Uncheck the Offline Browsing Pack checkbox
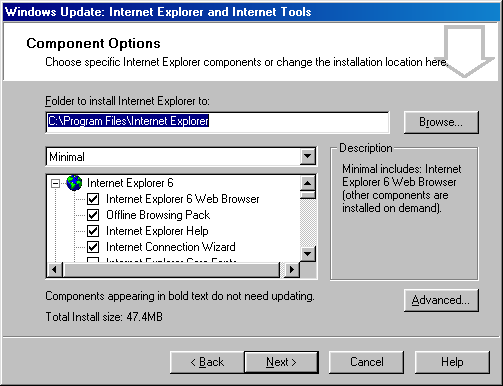 (93, 215)
